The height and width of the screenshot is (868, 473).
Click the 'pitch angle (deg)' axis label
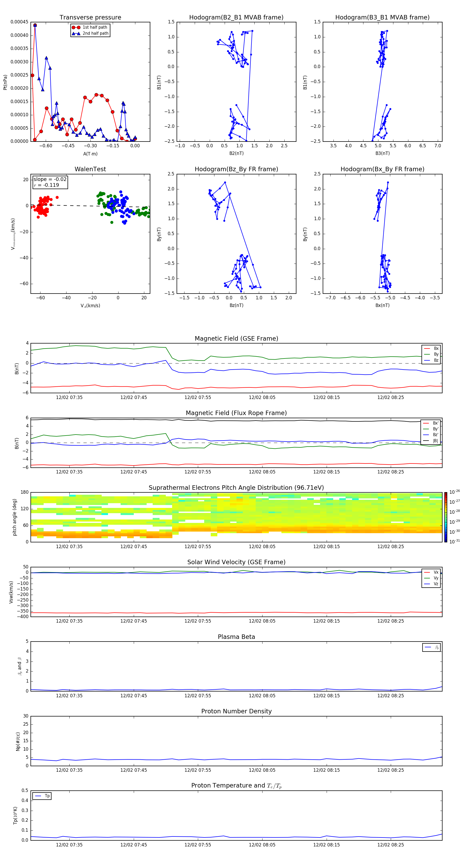coord(14,517)
